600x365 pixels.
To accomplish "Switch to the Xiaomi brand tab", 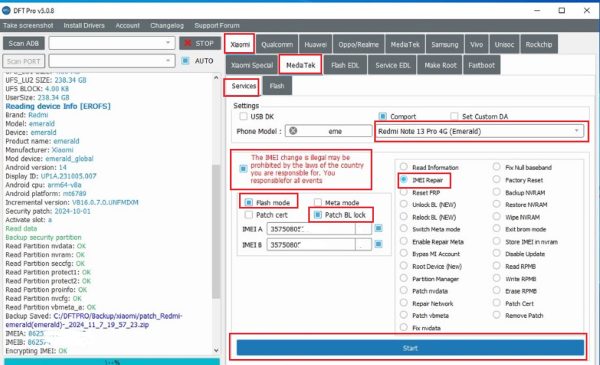I will click(x=240, y=44).
